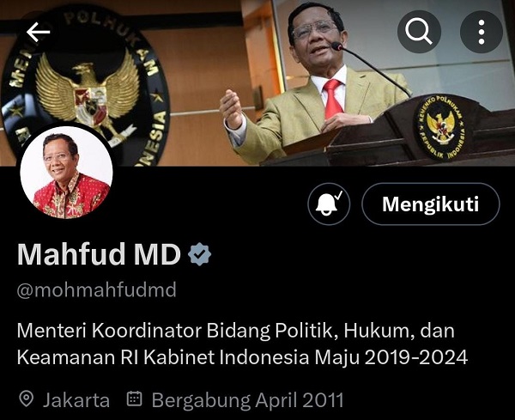Click the Bergabung April 2011 text
Image resolution: width=515 pixels, height=420 pixels.
point(247,400)
